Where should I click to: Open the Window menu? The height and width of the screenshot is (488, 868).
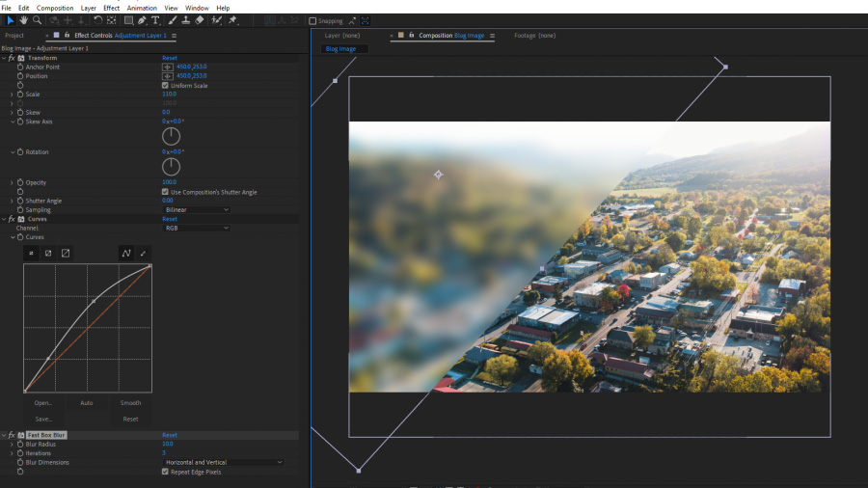pyautogui.click(x=197, y=8)
